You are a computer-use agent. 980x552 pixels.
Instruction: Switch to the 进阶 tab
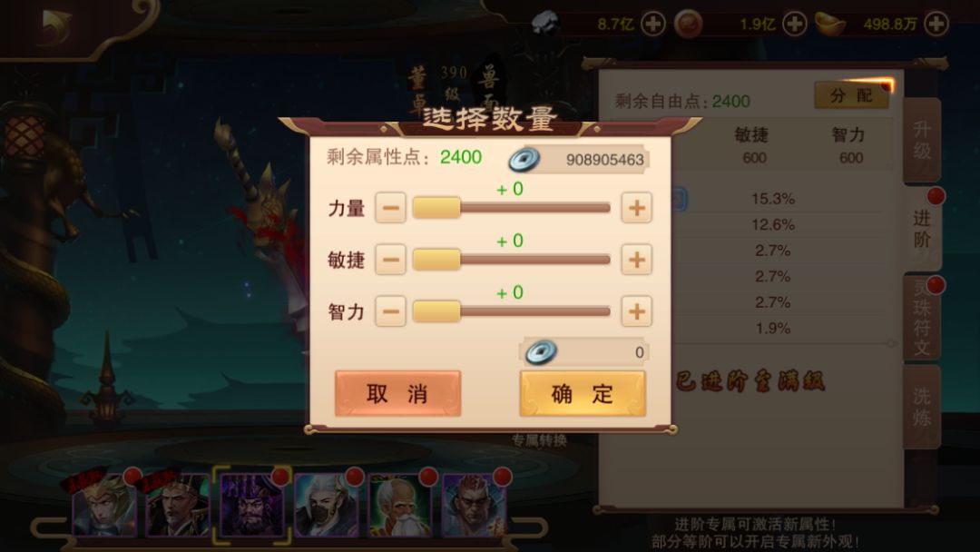click(x=922, y=229)
